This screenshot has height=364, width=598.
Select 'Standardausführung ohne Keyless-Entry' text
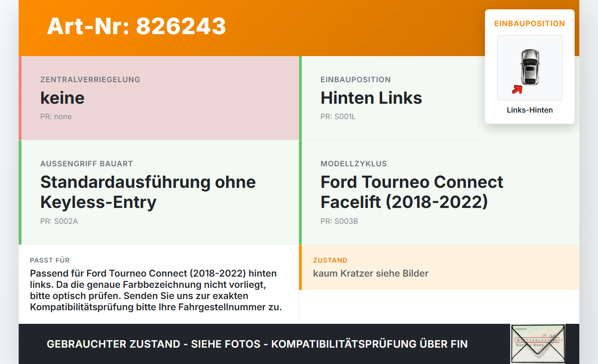pos(148,192)
